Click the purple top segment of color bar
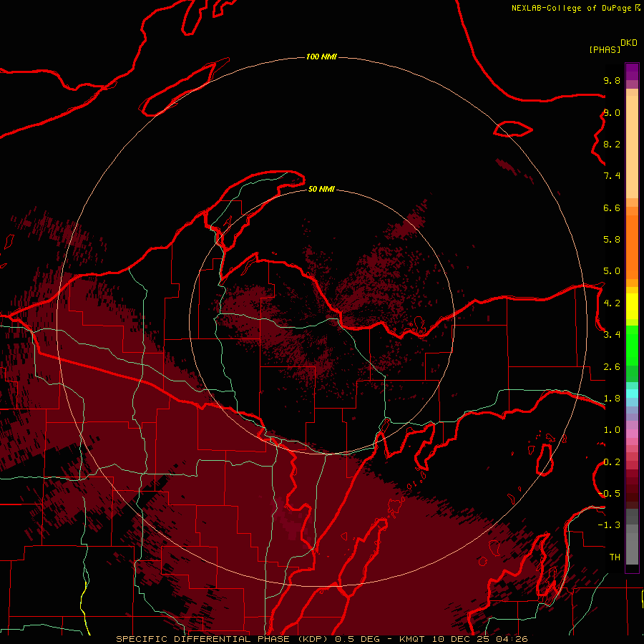This screenshot has width=644, height=644. pyautogui.click(x=632, y=72)
